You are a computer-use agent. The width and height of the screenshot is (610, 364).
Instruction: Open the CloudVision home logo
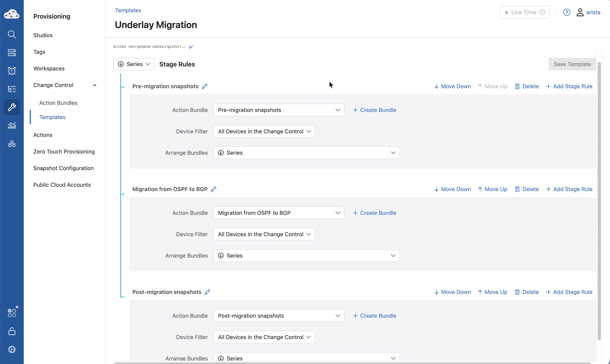coord(11,14)
